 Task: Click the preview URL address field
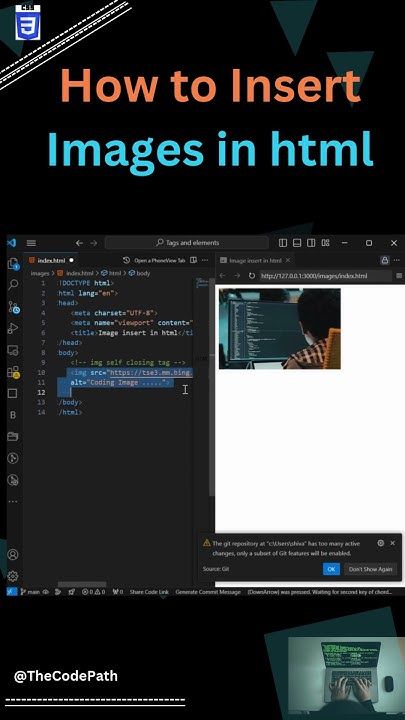326,276
